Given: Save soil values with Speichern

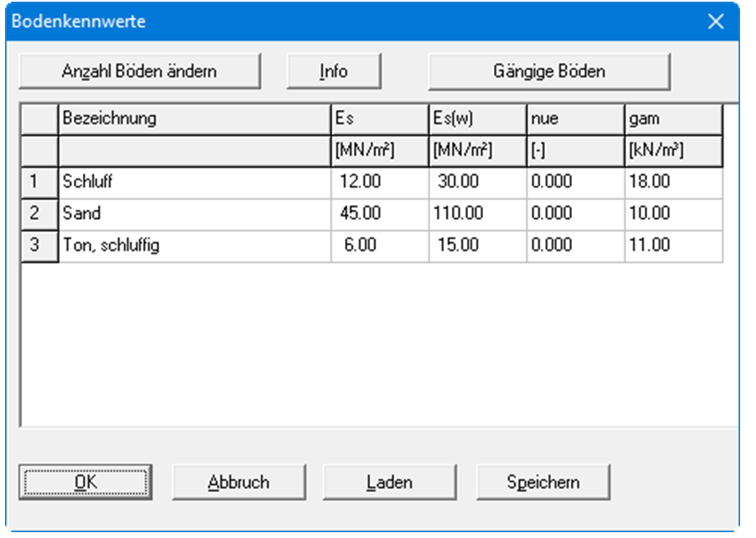Looking at the screenshot, I should (543, 482).
